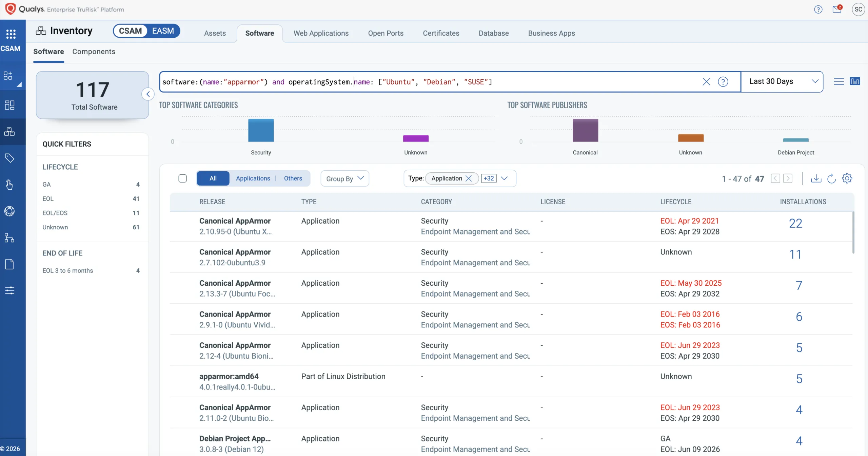Go to the Open Ports tab
Image resolution: width=868 pixels, height=456 pixels.
tap(386, 33)
